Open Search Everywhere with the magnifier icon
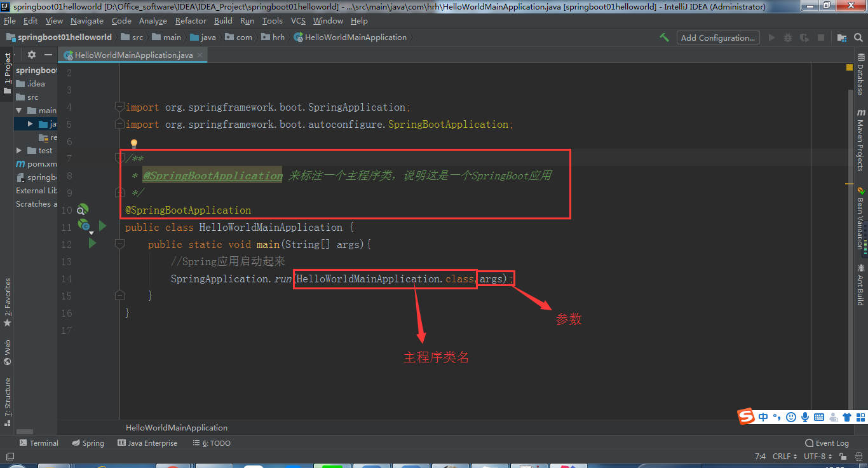The width and height of the screenshot is (868, 468). pyautogui.click(x=858, y=38)
